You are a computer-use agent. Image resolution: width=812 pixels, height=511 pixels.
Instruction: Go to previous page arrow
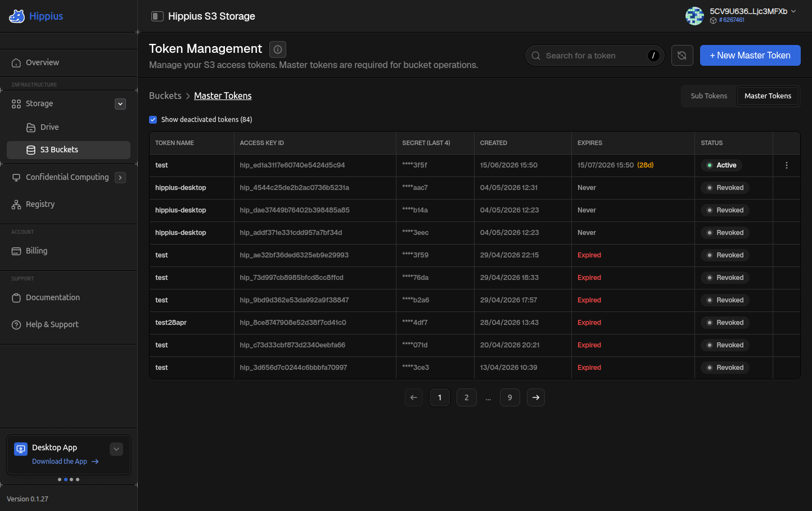coord(414,397)
